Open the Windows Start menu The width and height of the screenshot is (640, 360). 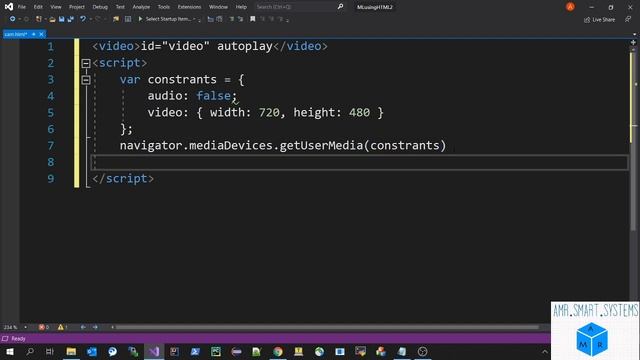click(10, 351)
